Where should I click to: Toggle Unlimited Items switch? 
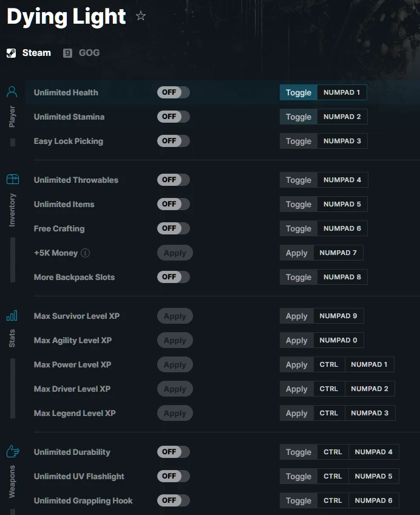[x=173, y=204]
